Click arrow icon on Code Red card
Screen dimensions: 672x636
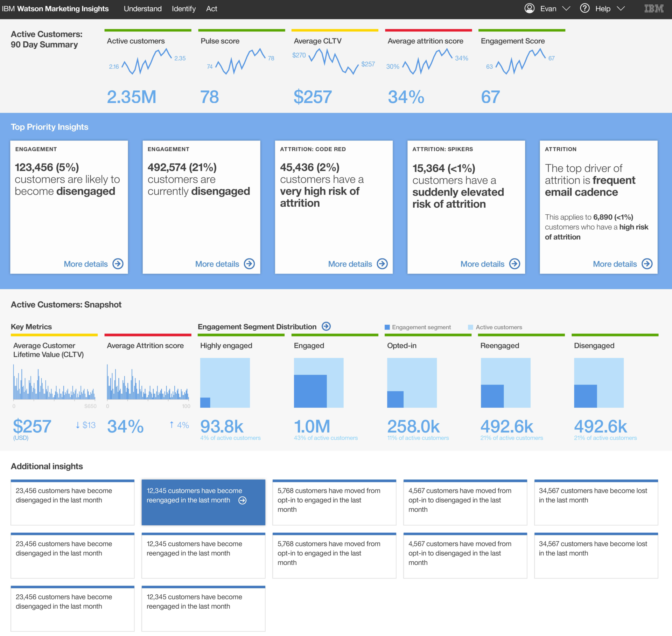tap(382, 264)
